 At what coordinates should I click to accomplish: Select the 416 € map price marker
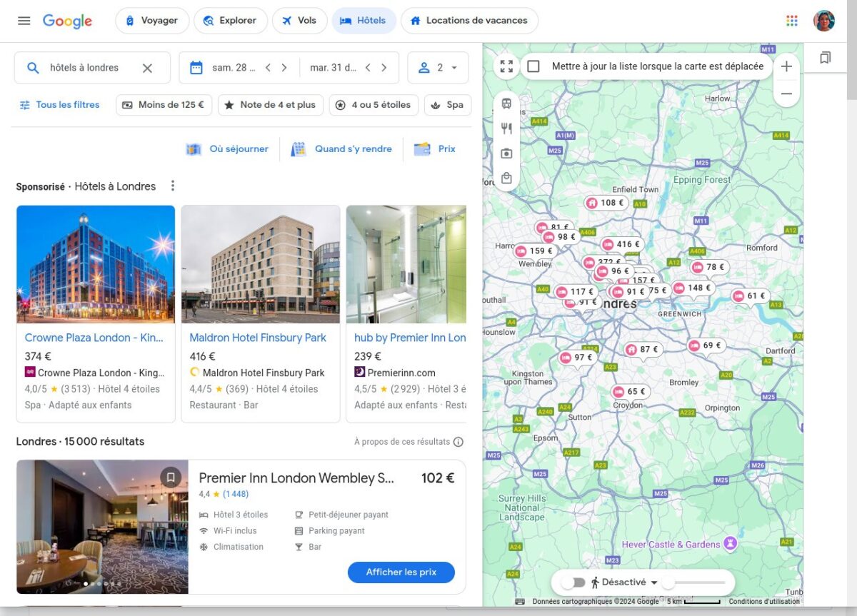click(x=621, y=244)
